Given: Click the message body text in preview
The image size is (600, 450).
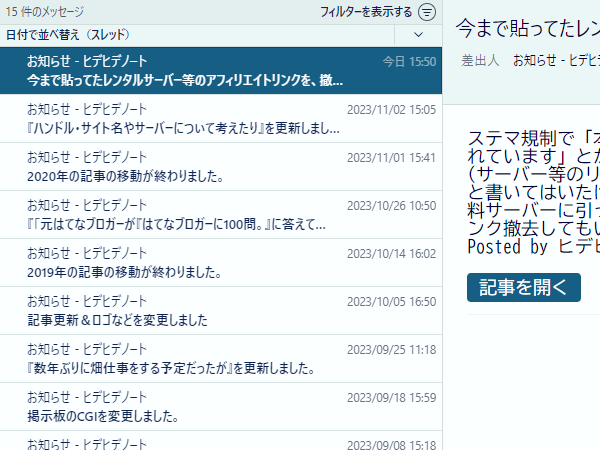Looking at the screenshot, I should coord(532,190).
